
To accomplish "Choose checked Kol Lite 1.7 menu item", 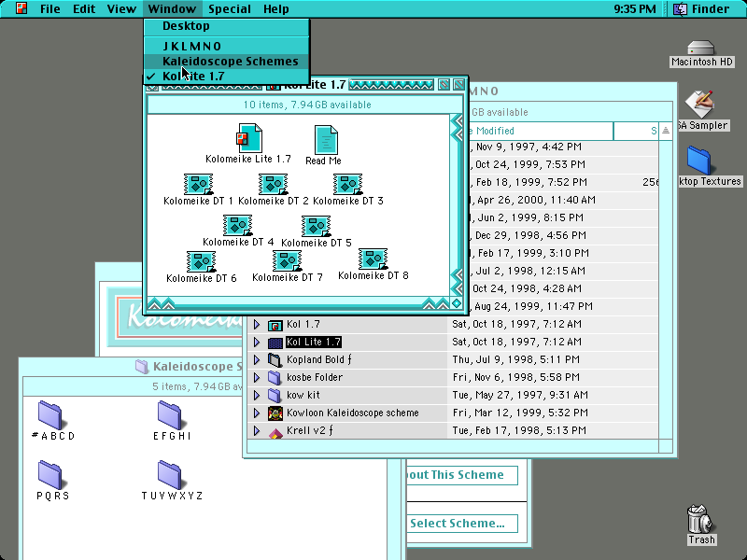I will 227,77.
